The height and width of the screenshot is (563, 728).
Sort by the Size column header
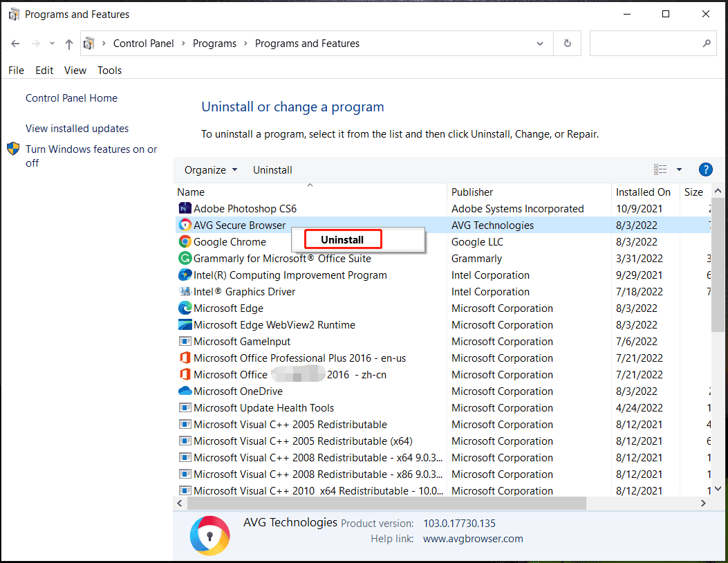click(695, 192)
